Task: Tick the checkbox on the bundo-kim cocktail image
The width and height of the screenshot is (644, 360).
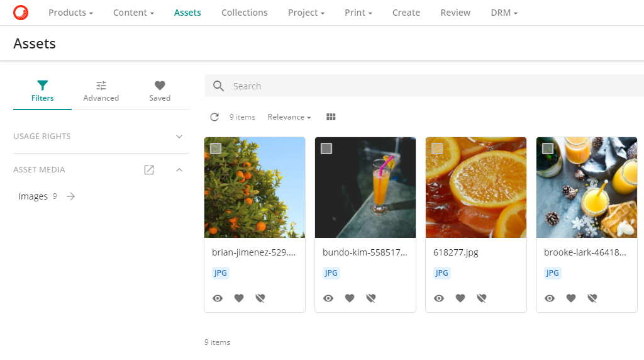Action: pyautogui.click(x=326, y=149)
